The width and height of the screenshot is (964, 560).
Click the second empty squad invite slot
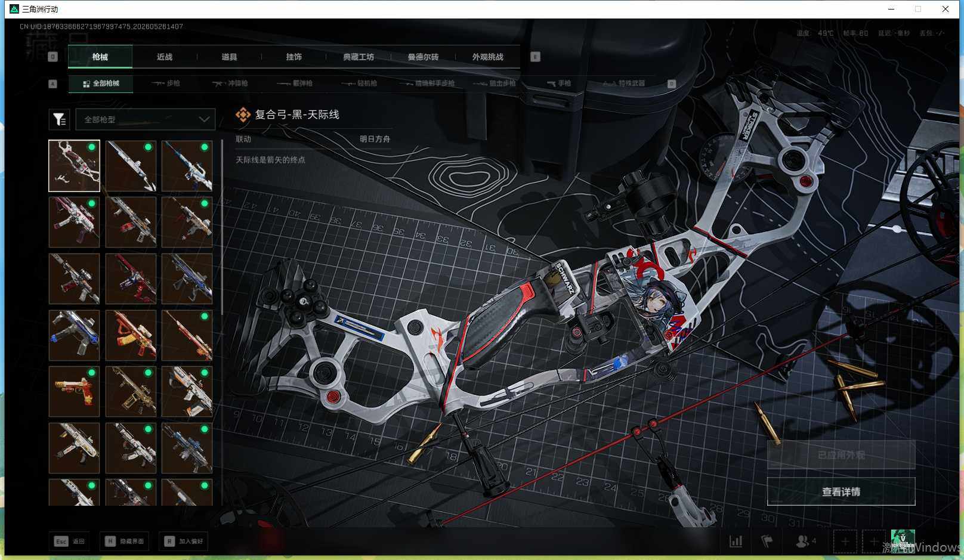[x=873, y=542]
